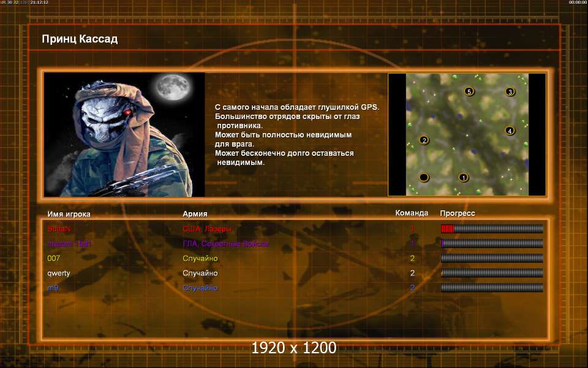588x368 pixels.
Task: Click "Случайно" army in qwerty's row
Action: point(200,273)
